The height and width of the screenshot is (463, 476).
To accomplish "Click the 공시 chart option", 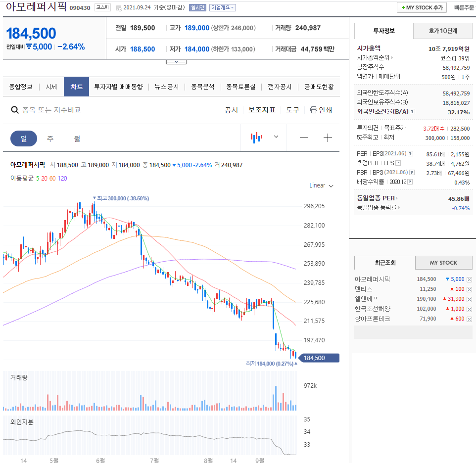I will [232, 110].
